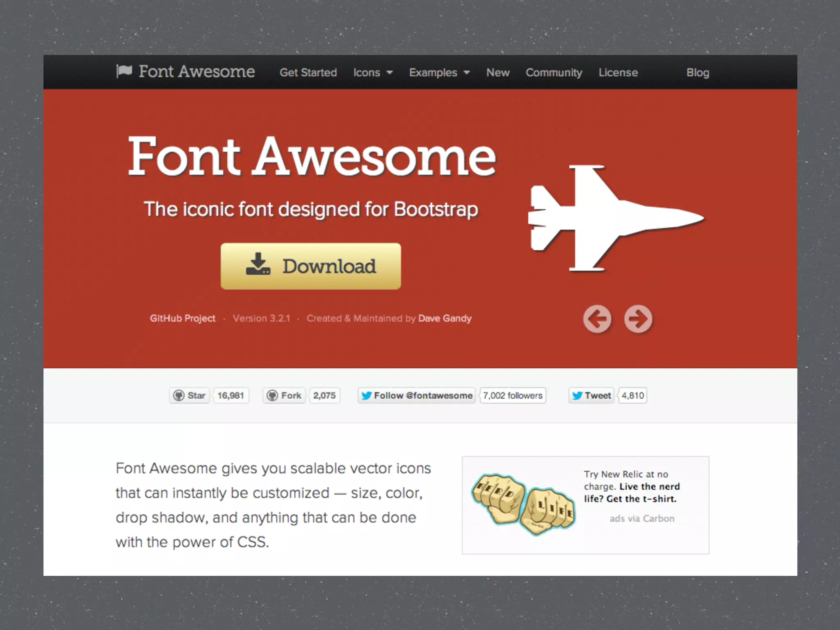Viewport: 840px width, 630px height.
Task: Click the Twitter Tweet button
Action: [591, 395]
